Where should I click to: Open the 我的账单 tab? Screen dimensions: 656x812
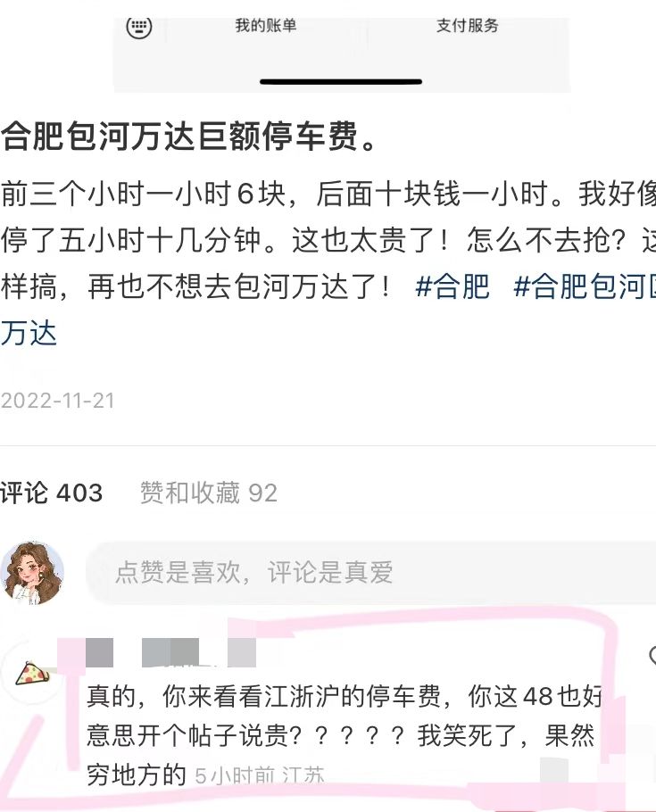pos(266,25)
